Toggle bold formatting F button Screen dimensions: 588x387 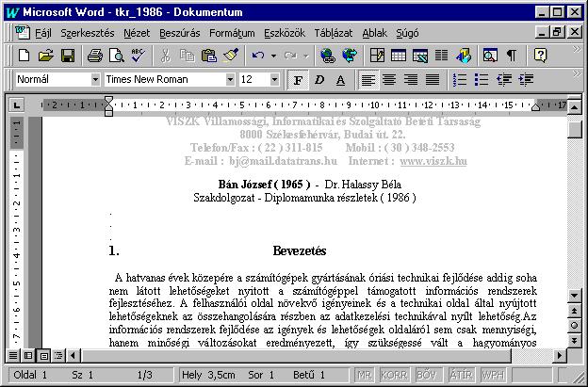[x=298, y=80]
